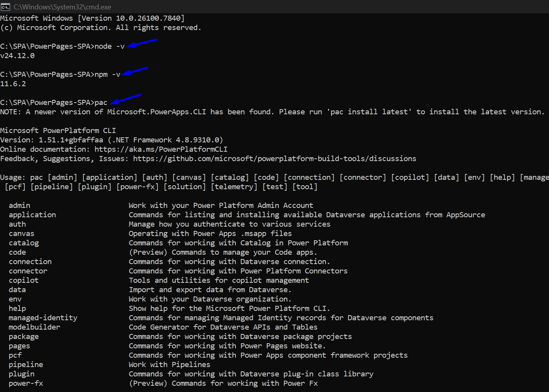Click the cmd.exe icon in title bar
The width and height of the screenshot is (549, 392).
click(x=5, y=7)
